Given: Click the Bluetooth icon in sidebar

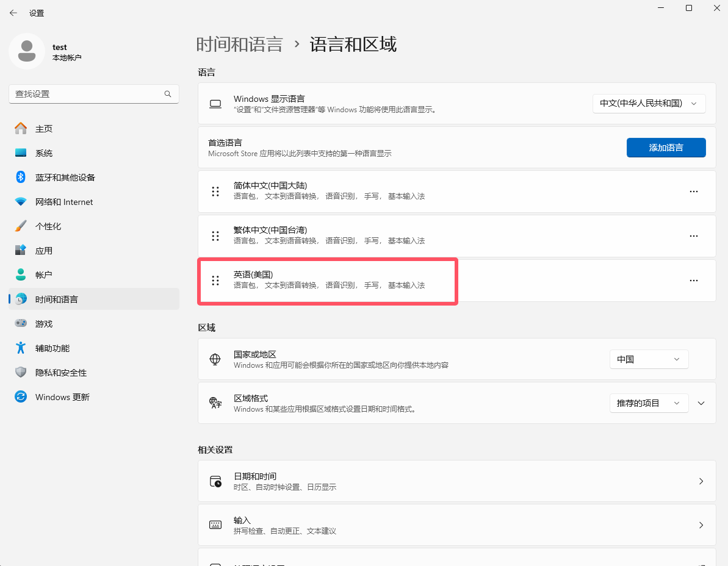Looking at the screenshot, I should 21,177.
